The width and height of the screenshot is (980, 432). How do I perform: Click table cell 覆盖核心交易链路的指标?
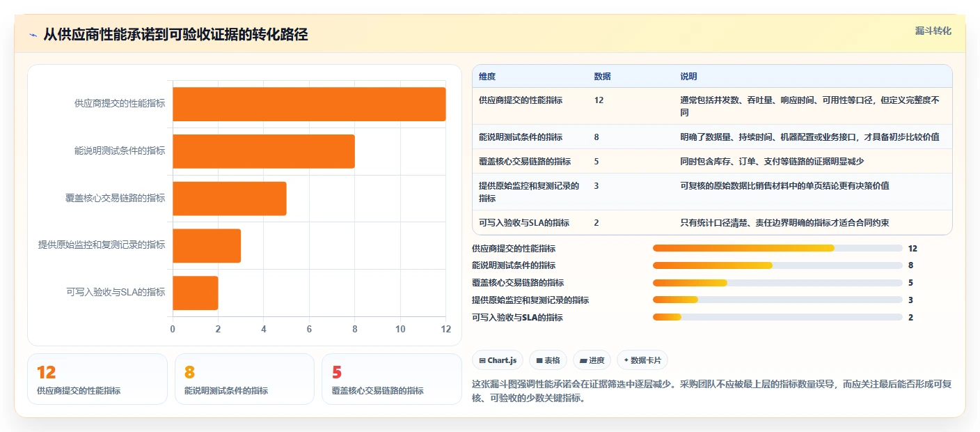pos(525,162)
